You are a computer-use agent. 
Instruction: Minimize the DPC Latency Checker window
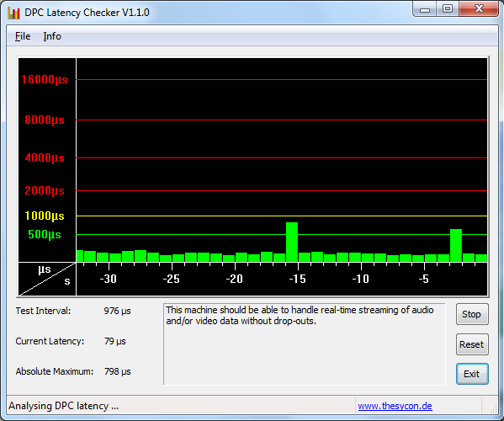pos(425,9)
